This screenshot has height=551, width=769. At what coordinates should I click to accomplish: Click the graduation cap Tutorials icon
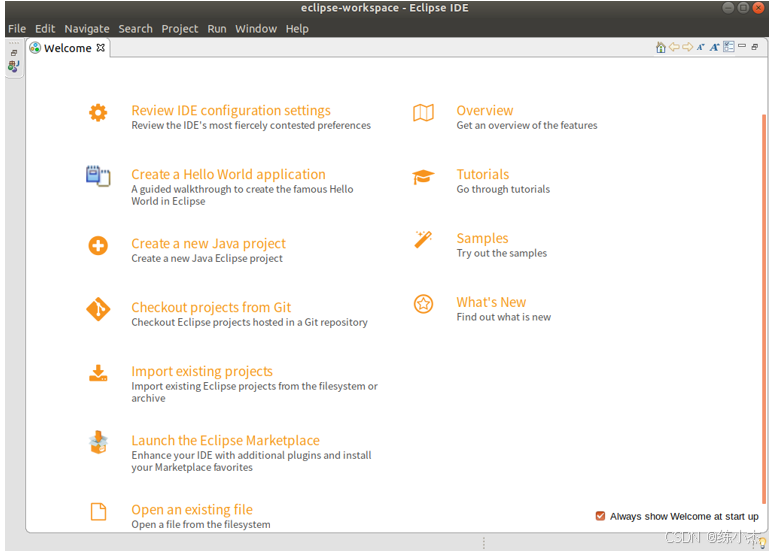423,177
